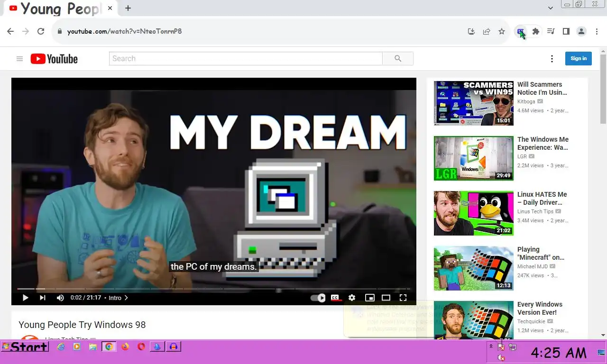Click the Chrome back arrow
Image resolution: width=607 pixels, height=364 pixels.
click(10, 31)
